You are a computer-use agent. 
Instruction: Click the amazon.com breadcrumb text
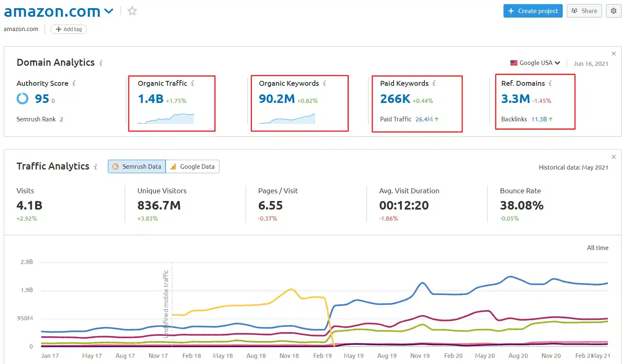coord(21,29)
